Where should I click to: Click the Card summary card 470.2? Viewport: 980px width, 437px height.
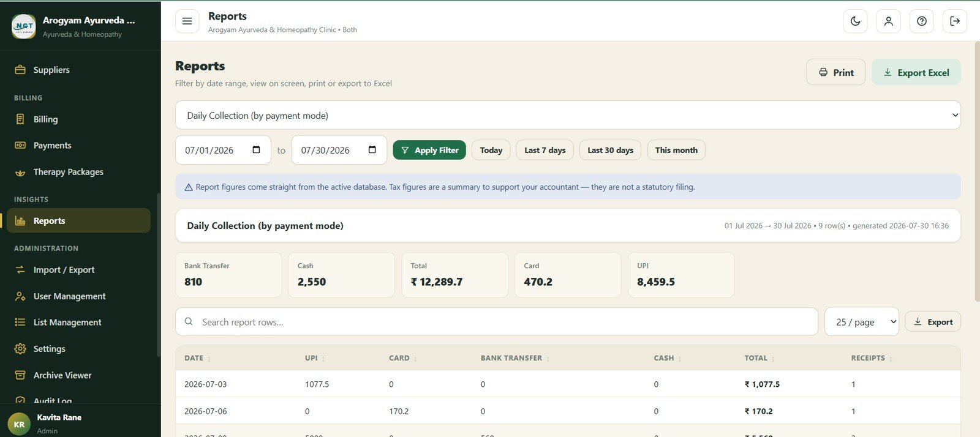coord(568,275)
